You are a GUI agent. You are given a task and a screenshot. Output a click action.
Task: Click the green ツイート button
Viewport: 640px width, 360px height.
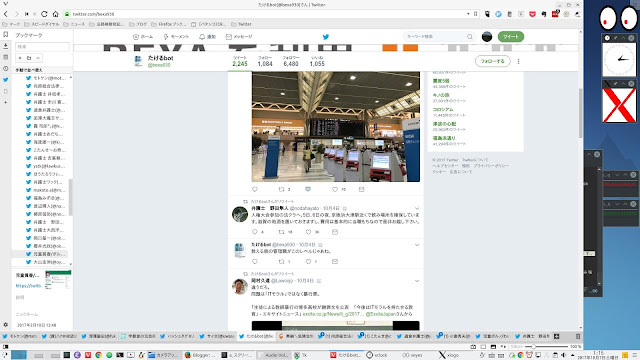(511, 37)
